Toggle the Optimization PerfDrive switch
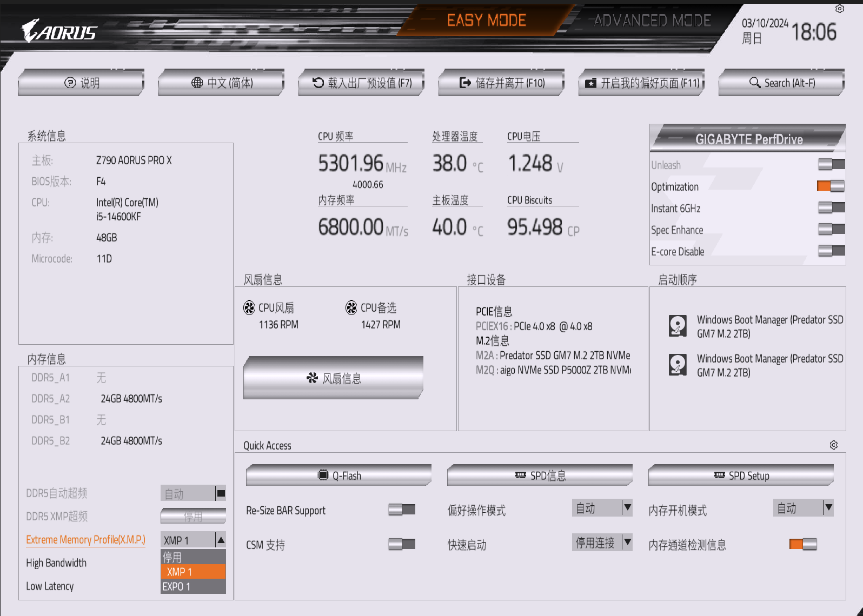 click(x=831, y=186)
